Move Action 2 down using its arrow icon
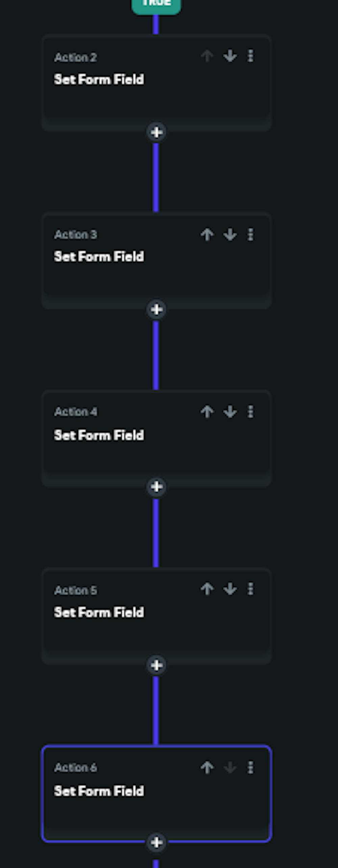This screenshot has width=338, height=868. coord(230,56)
